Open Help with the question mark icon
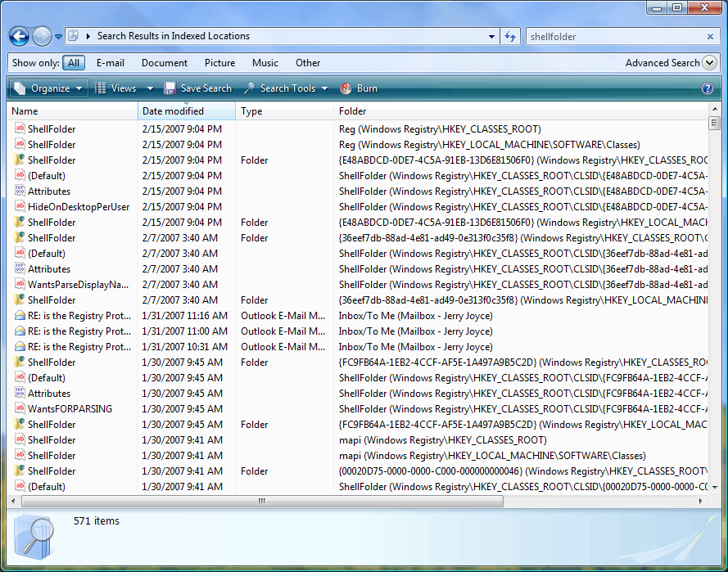 point(707,88)
